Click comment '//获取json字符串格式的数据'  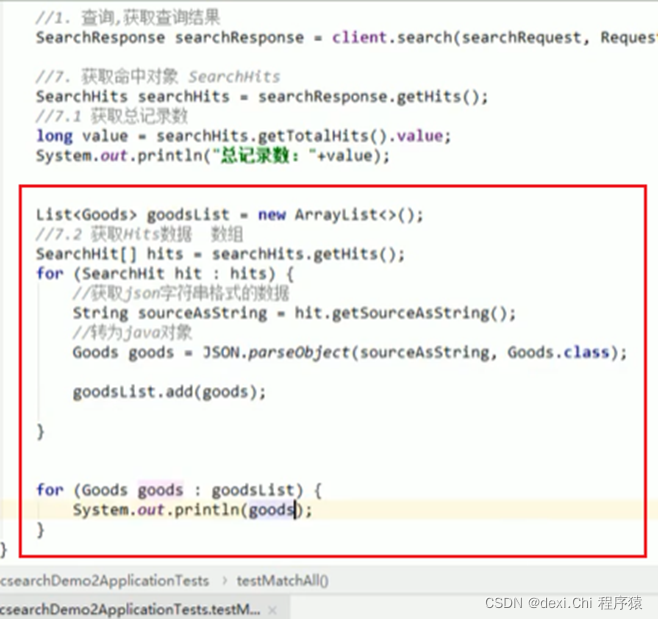pyautogui.click(x=181, y=293)
